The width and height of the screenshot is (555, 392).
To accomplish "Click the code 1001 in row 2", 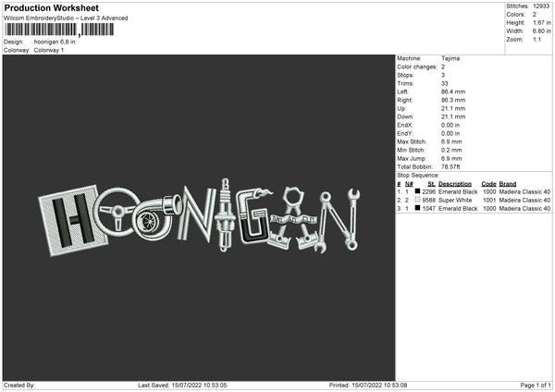I will 489,201.
